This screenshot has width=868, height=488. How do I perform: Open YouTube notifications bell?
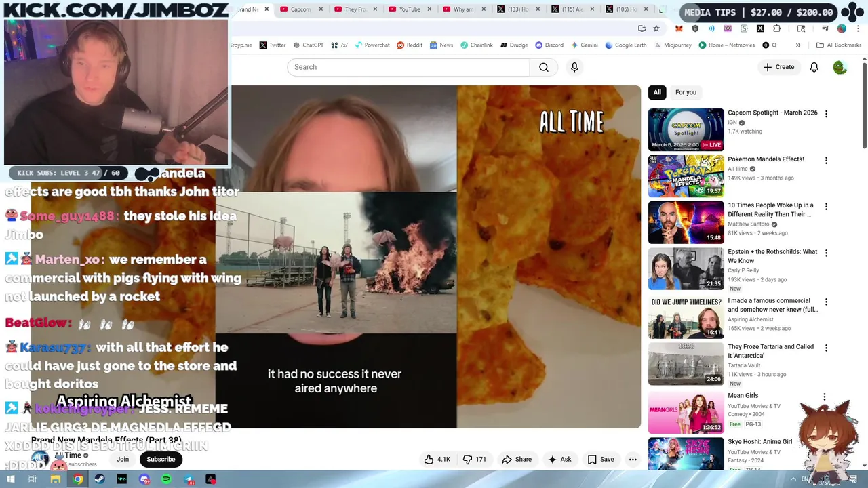coord(814,67)
